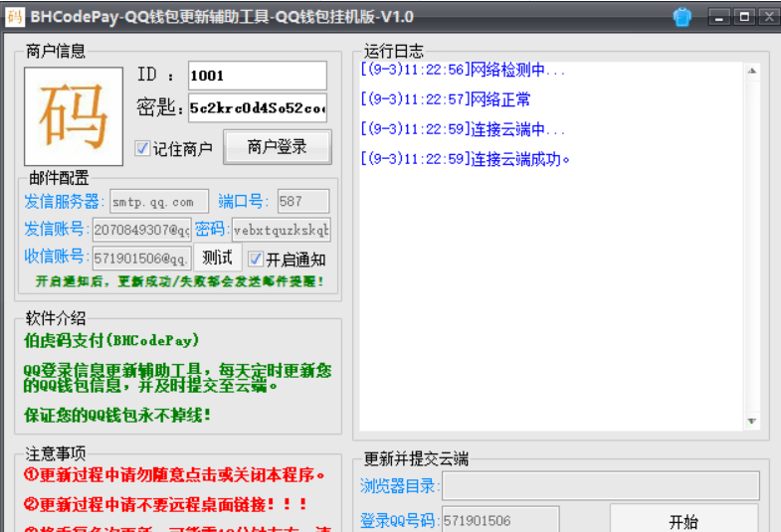This screenshot has width=781, height=532.
Task: Click the orange 码 title bar icon
Action: (15, 17)
